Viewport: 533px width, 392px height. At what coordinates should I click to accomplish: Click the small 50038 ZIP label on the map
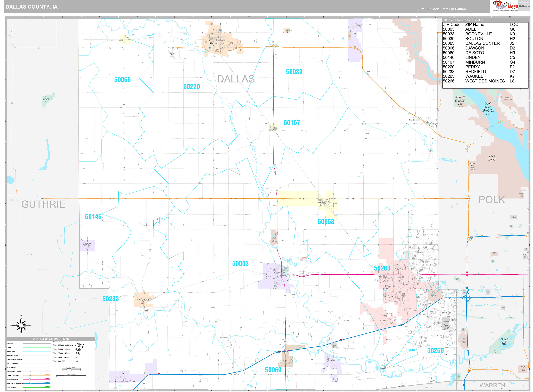pos(410,350)
